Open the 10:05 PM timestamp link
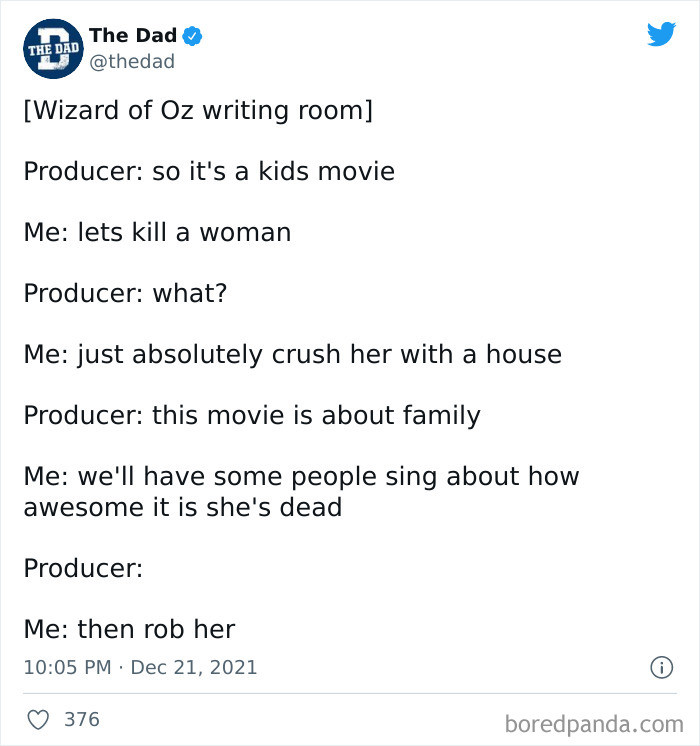Image resolution: width=700 pixels, height=746 pixels. point(67,667)
